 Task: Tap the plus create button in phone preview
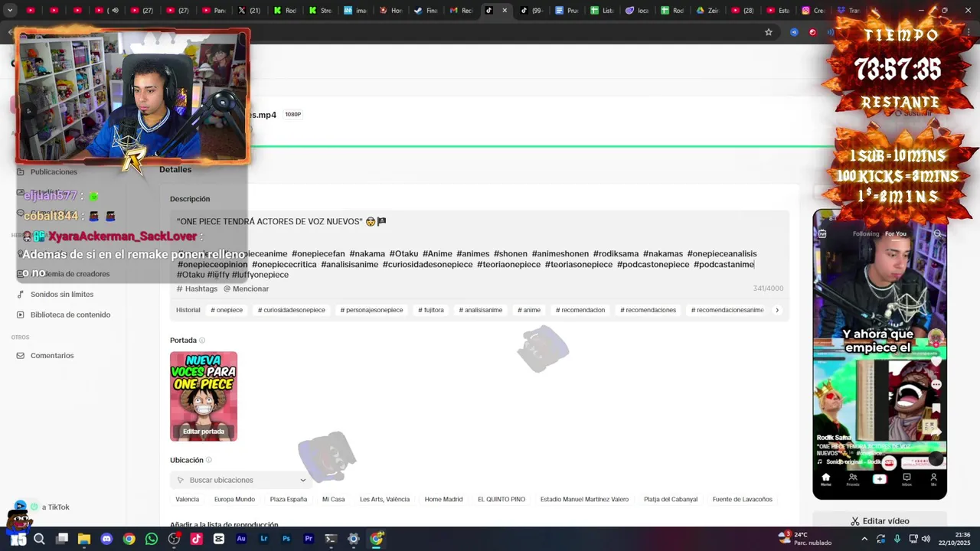tap(879, 479)
